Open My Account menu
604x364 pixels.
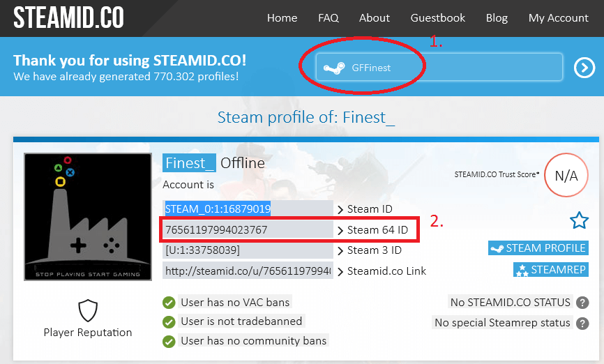pos(558,18)
